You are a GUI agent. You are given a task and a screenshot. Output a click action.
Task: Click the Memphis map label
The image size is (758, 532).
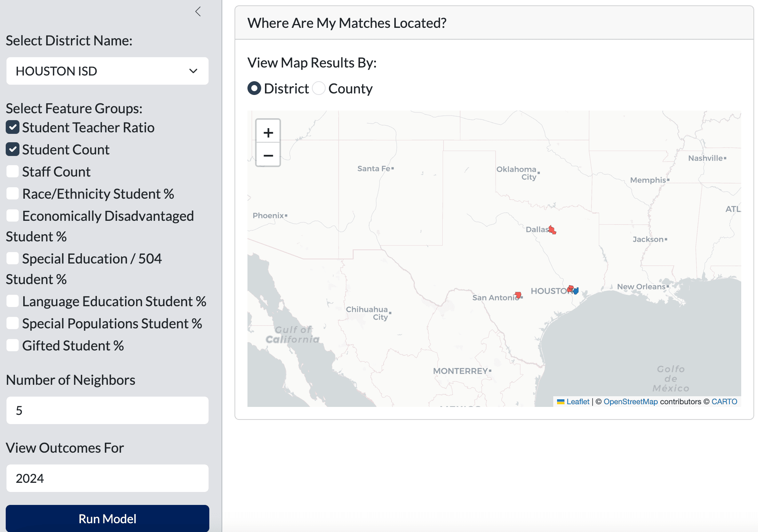point(648,180)
